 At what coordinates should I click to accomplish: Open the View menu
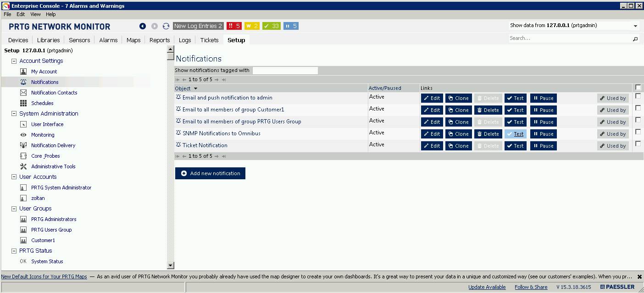(x=35, y=14)
